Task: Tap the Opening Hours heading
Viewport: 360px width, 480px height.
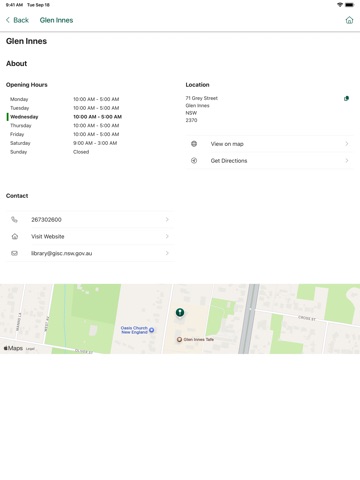Action: [27, 85]
